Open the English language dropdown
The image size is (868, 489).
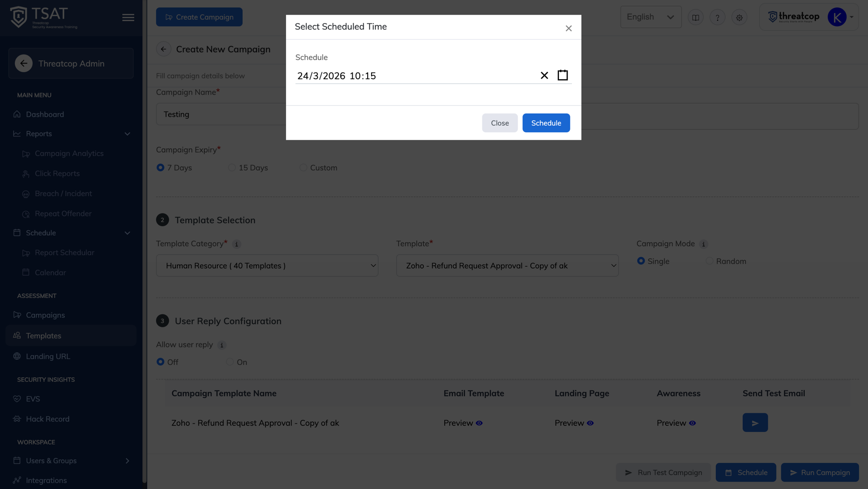coord(650,17)
